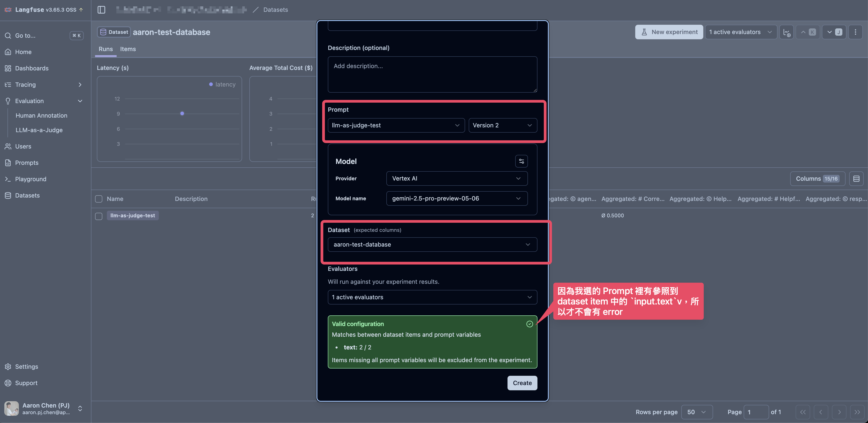
Task: Click the latency data point on chart
Action: (x=182, y=114)
